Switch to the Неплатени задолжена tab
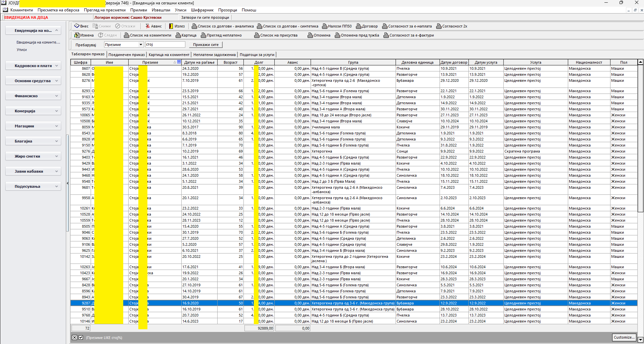The width and height of the screenshot is (644, 344). (x=215, y=55)
